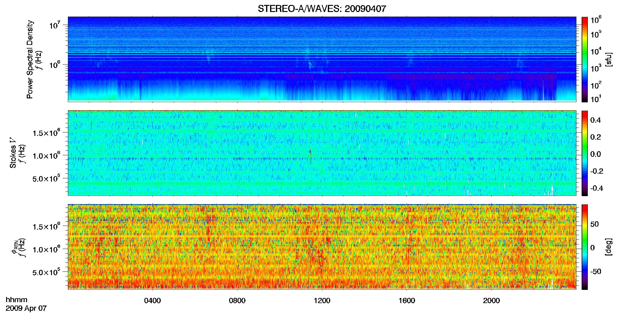
Task: Click the 0800 time tick label
Action: click(x=237, y=301)
